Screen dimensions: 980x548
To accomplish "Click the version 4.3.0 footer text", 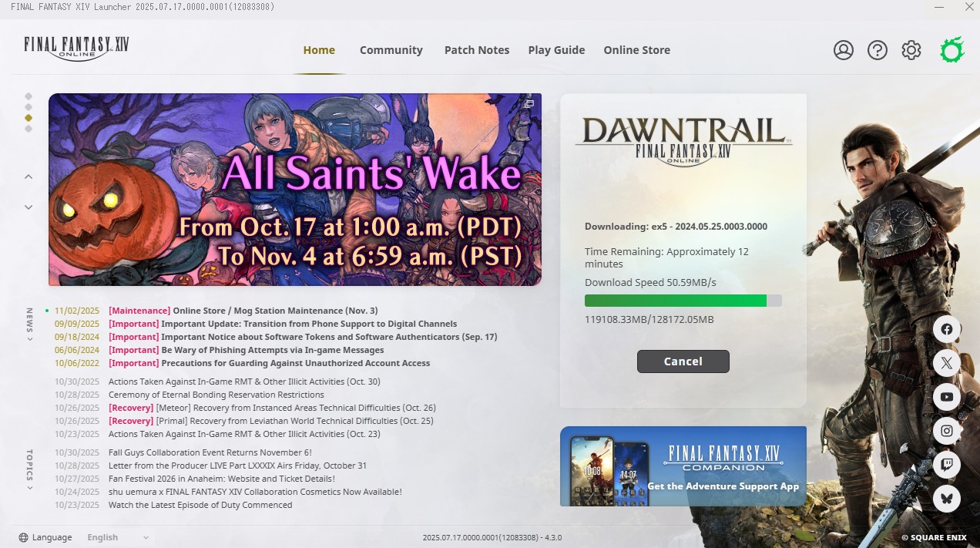I will pyautogui.click(x=492, y=537).
